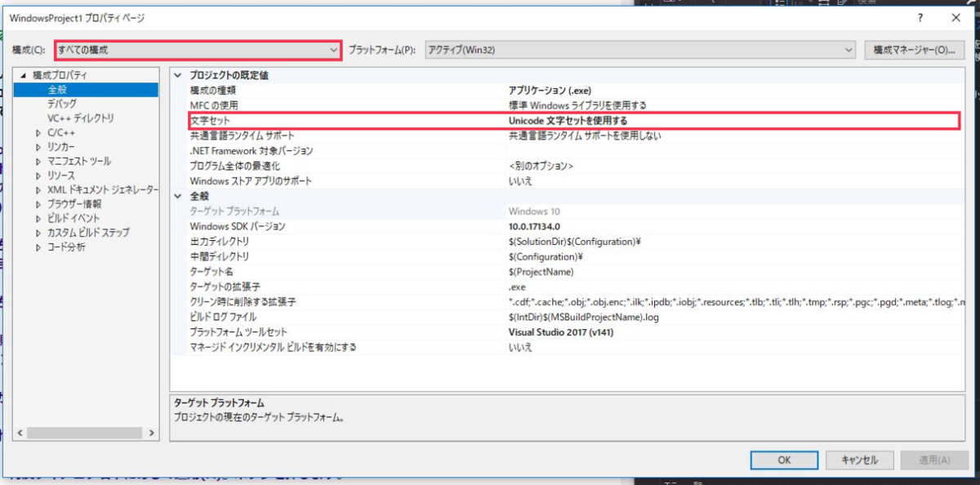Expand the ビルド イベント tree node
Screen dimensions: 980x485
point(38,218)
